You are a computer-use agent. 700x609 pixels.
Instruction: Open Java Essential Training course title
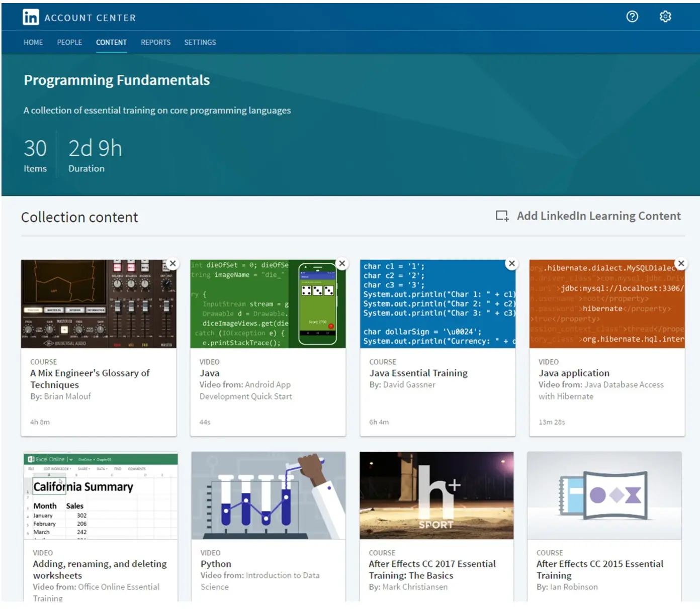tap(418, 373)
